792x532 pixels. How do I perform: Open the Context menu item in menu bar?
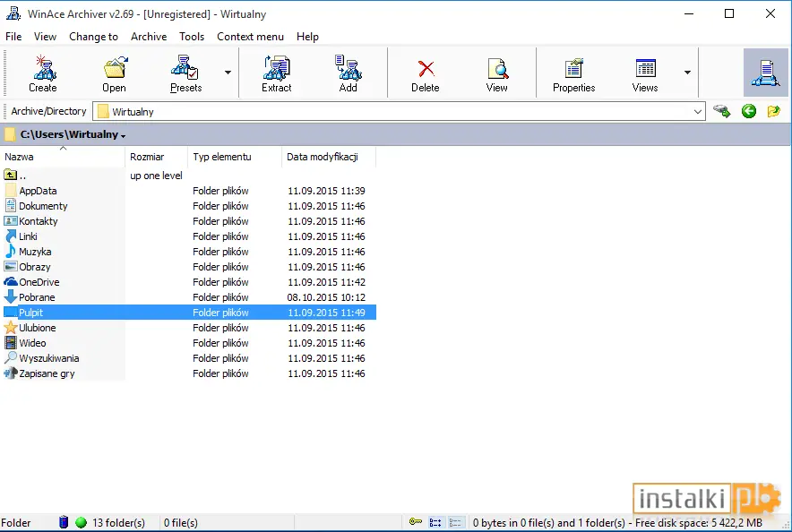tap(250, 37)
